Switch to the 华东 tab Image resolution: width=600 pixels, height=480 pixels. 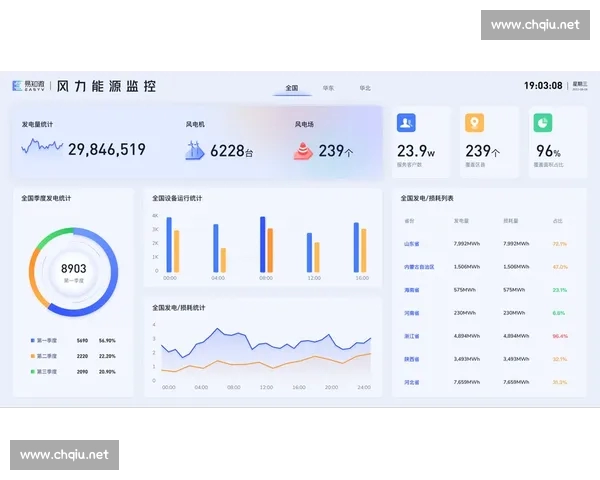328,88
